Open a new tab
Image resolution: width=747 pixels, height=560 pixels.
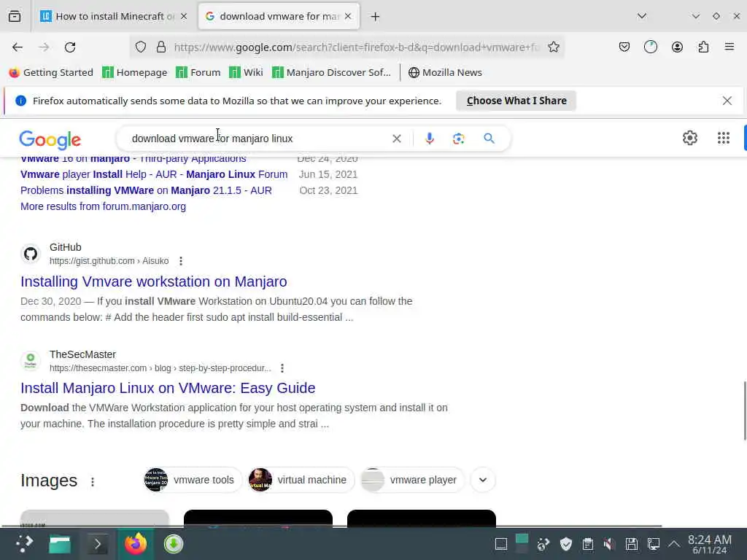click(375, 17)
